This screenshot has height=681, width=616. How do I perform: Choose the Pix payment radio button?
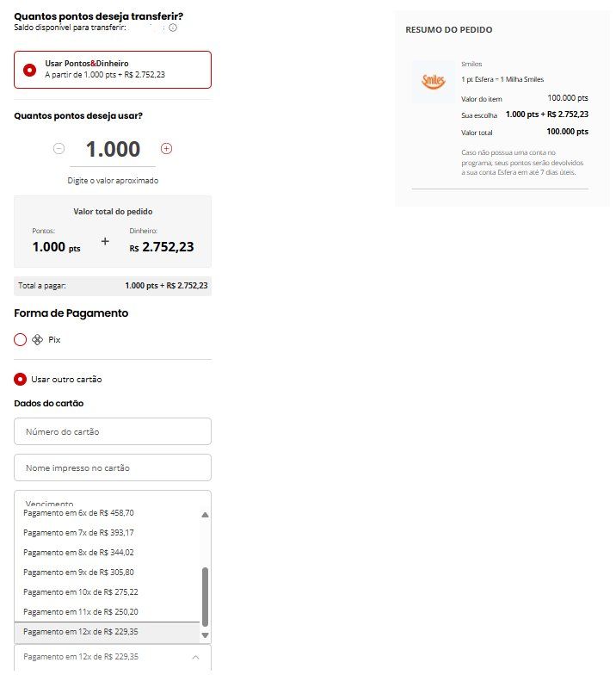click(21, 340)
